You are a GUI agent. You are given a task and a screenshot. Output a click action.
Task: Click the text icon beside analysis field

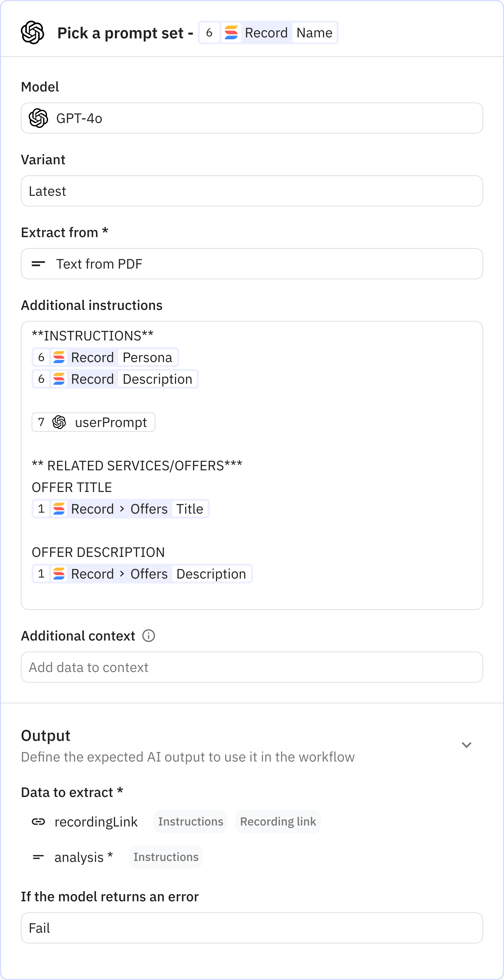click(38, 857)
